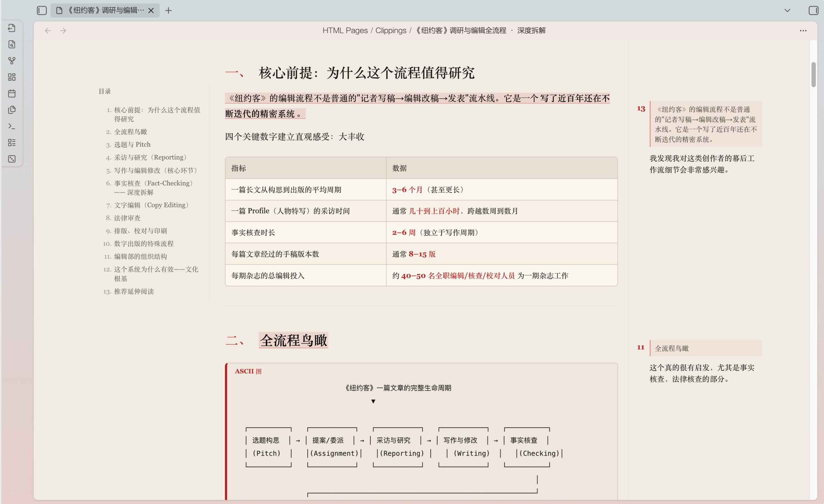The width and height of the screenshot is (824, 504).
Task: Toggle the left sidebar panel
Action: 42,10
